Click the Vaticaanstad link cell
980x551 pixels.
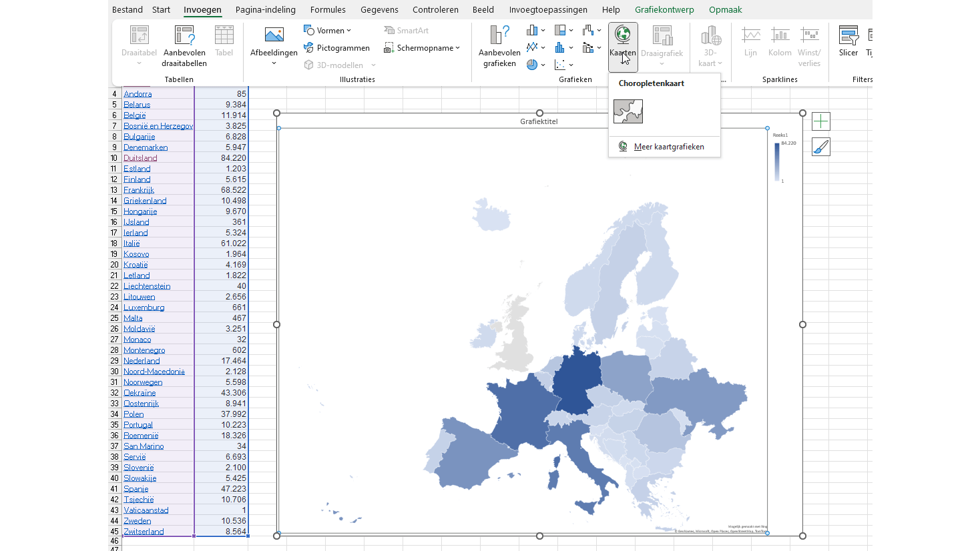pos(146,510)
